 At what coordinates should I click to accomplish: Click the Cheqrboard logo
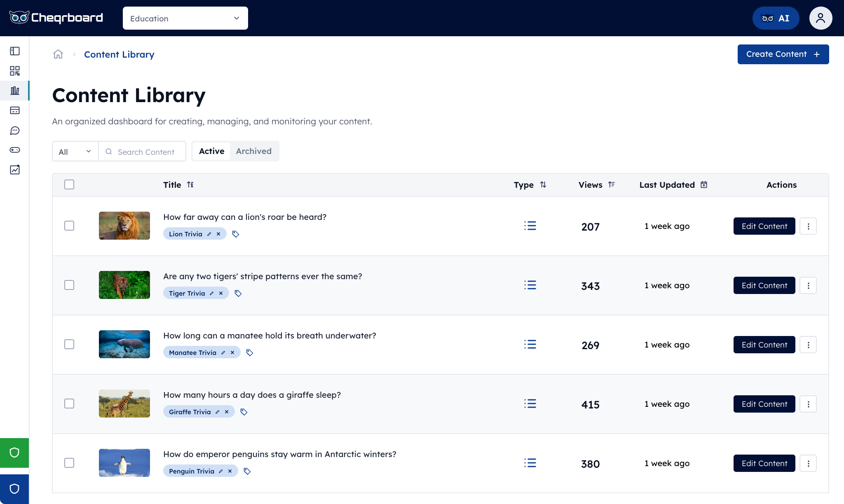pos(56,18)
